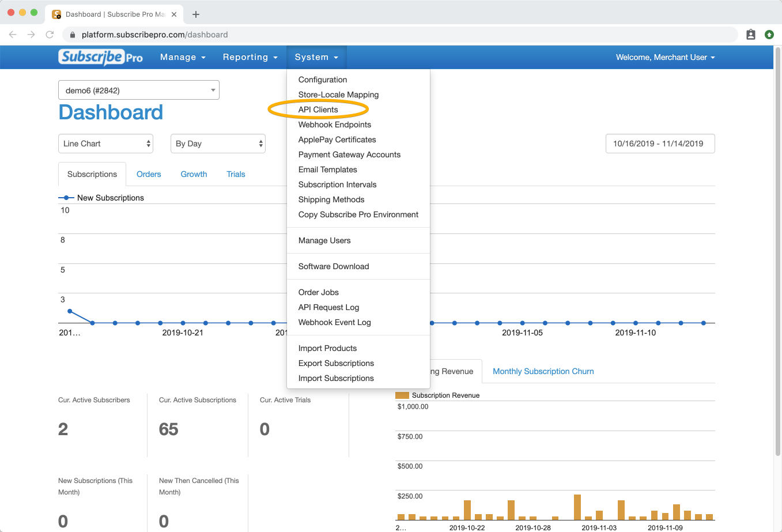Switch to the Growth tab

(194, 174)
